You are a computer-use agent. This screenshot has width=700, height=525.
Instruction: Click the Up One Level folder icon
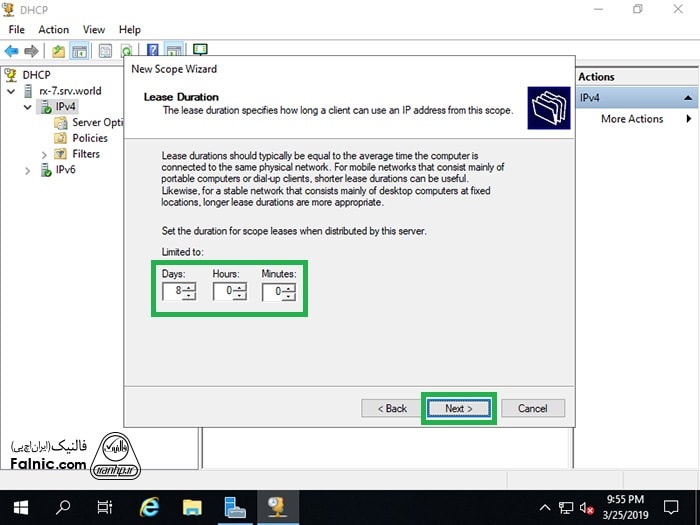(58, 50)
